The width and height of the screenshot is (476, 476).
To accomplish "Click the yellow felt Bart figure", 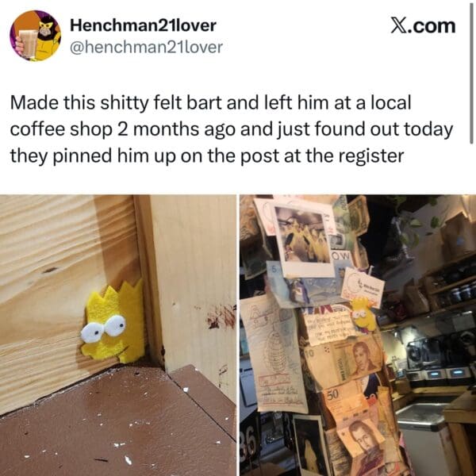I will tap(113, 322).
